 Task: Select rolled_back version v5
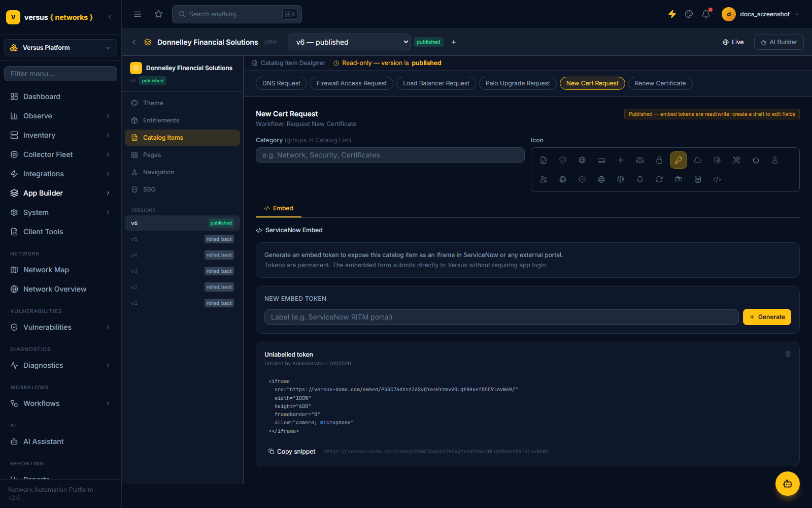pyautogui.click(x=182, y=239)
